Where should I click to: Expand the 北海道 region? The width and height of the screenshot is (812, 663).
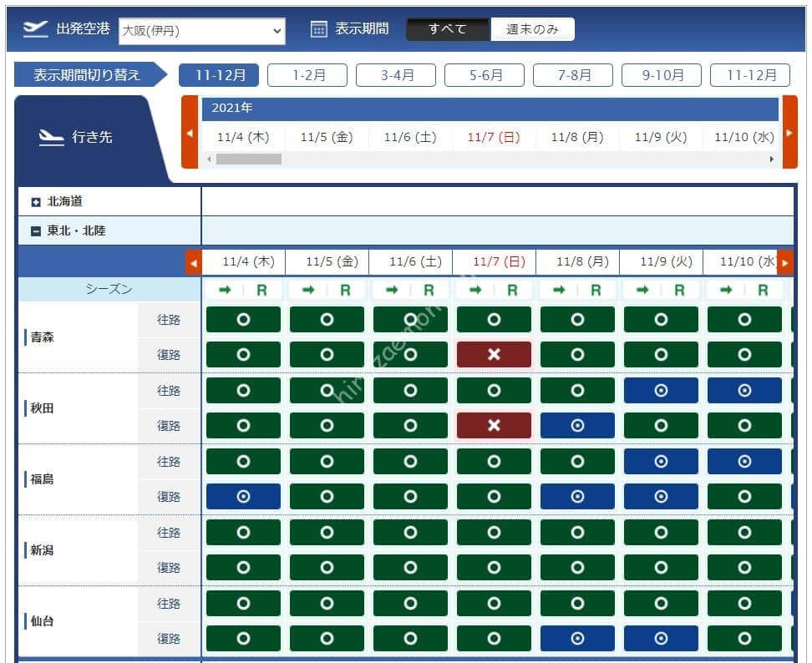click(36, 202)
